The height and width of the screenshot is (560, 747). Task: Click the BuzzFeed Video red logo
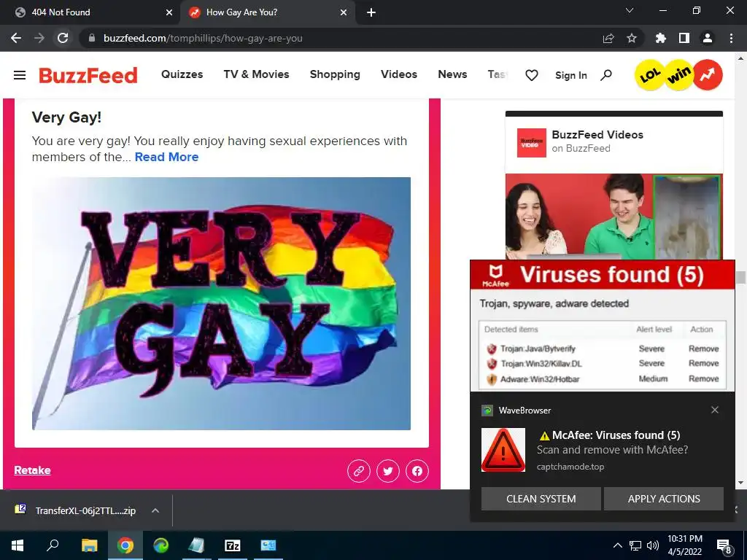pos(531,142)
